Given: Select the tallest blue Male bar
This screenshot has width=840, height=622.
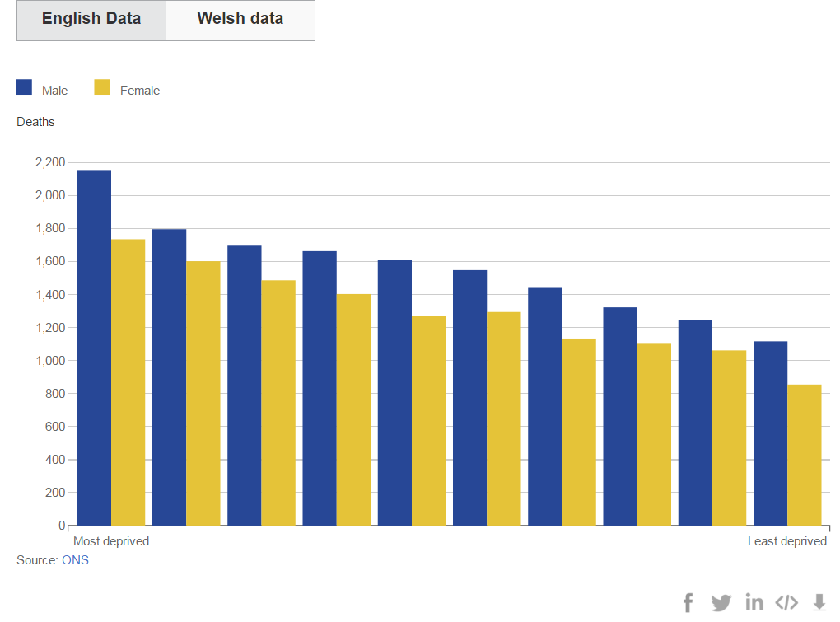Looking at the screenshot, I should (94, 348).
